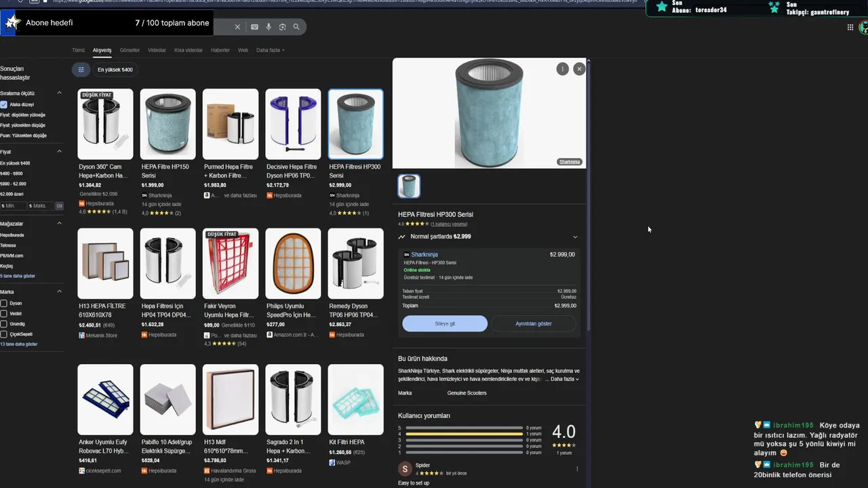Expand description with Daha fazla
This screenshot has width=868, height=488.
coord(565,379)
